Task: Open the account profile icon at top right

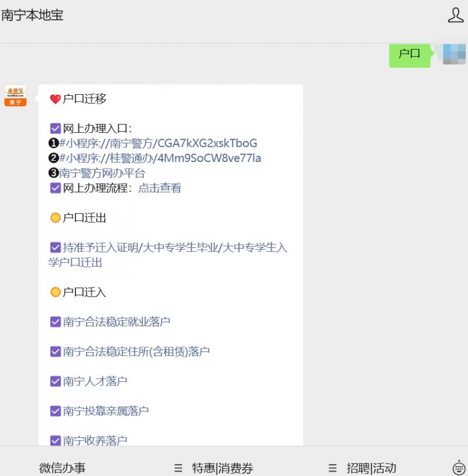Action: (x=456, y=15)
